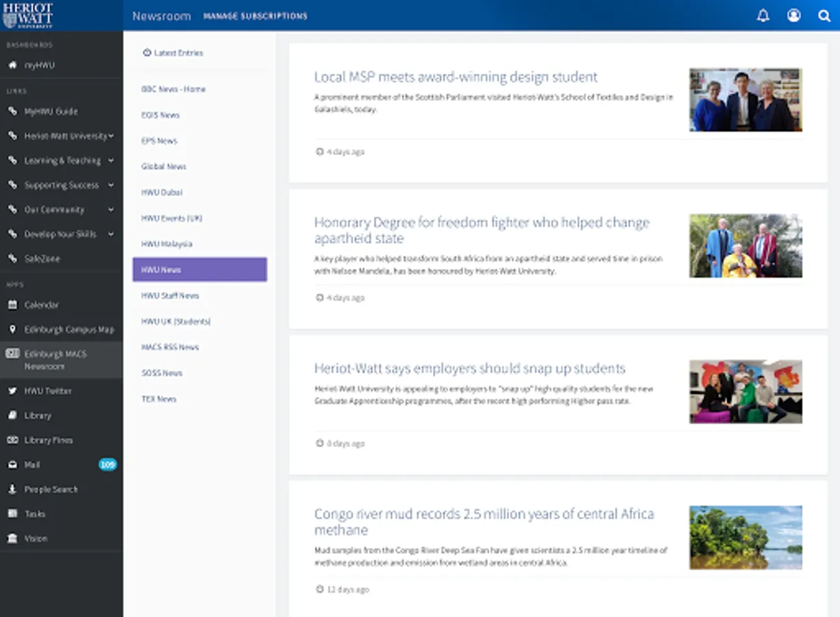This screenshot has height=617, width=840.
Task: Click the clock icon beside Latest Entries
Action: coord(147,53)
